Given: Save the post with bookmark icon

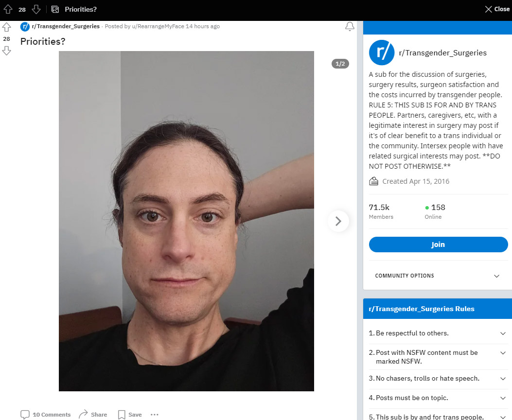Looking at the screenshot, I should tap(130, 415).
